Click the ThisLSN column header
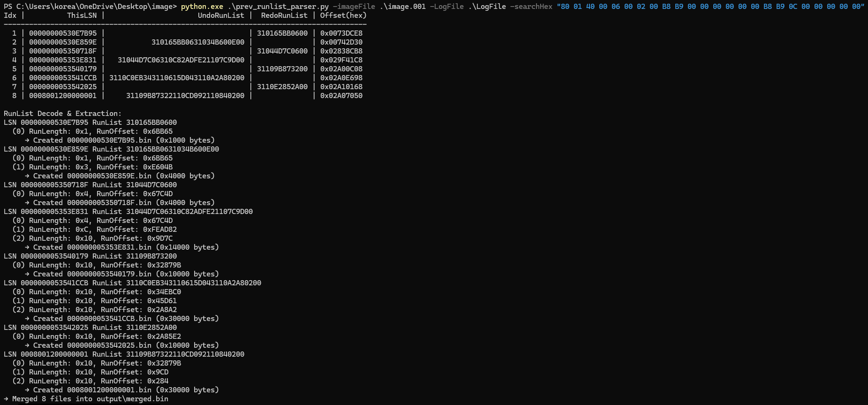Image resolution: width=868 pixels, height=405 pixels. point(82,15)
